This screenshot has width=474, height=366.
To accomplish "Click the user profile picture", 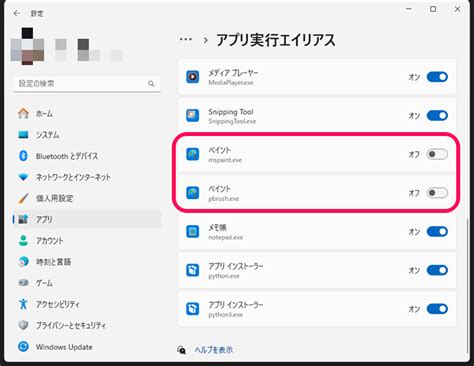I will pyautogui.click(x=27, y=46).
